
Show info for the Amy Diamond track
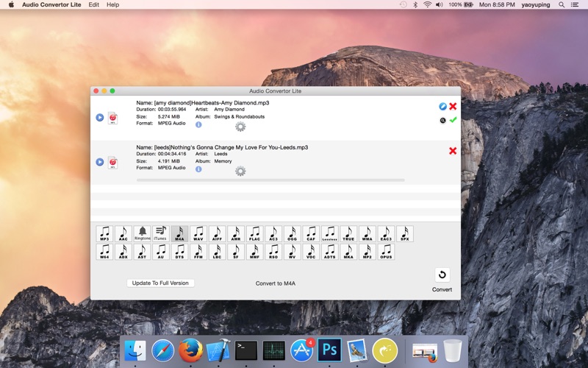click(198, 124)
